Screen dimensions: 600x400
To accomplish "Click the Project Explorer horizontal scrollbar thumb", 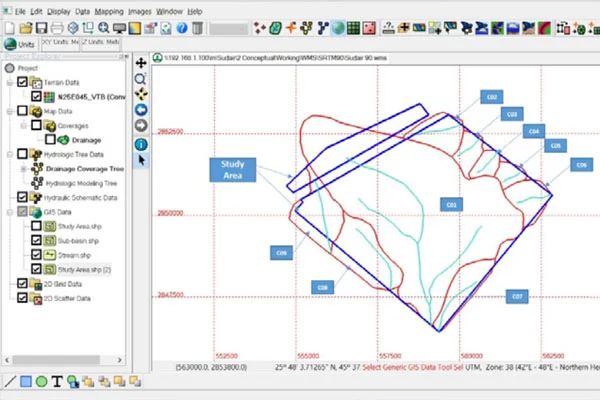I will tap(56, 360).
